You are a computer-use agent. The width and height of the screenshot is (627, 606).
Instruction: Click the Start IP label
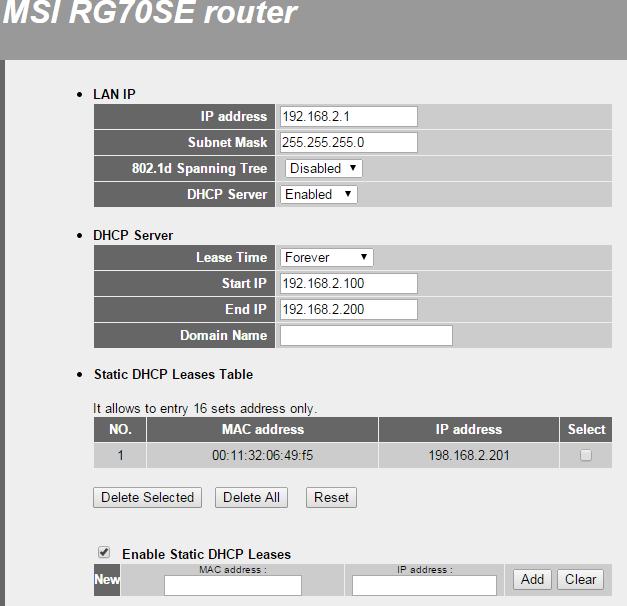pyautogui.click(x=244, y=283)
